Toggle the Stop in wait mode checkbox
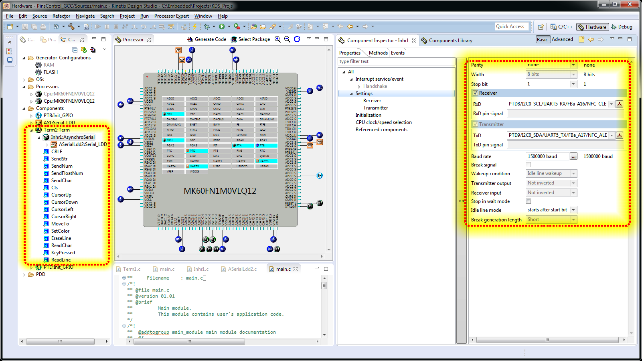Viewport: 644px width, 361px height. tap(528, 201)
